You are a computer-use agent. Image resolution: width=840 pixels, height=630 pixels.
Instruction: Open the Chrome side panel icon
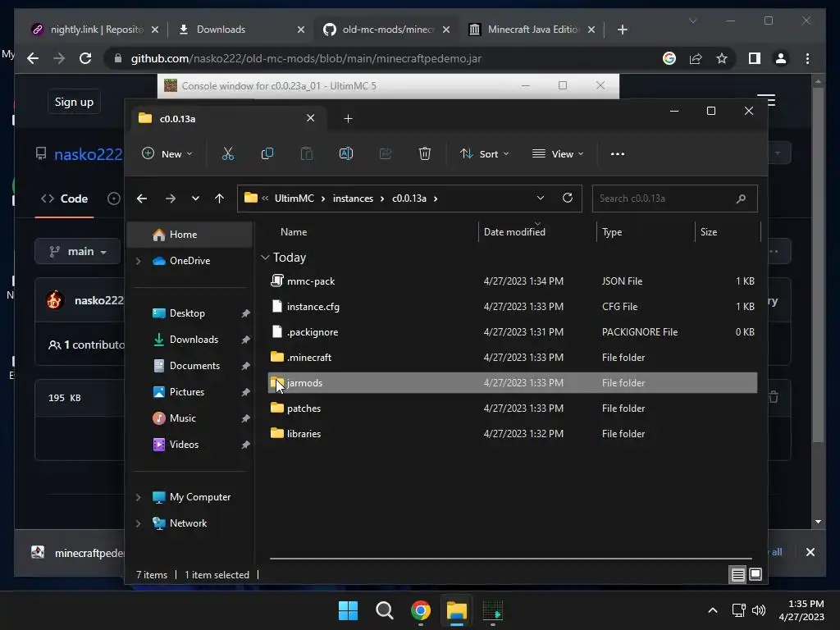pos(755,58)
